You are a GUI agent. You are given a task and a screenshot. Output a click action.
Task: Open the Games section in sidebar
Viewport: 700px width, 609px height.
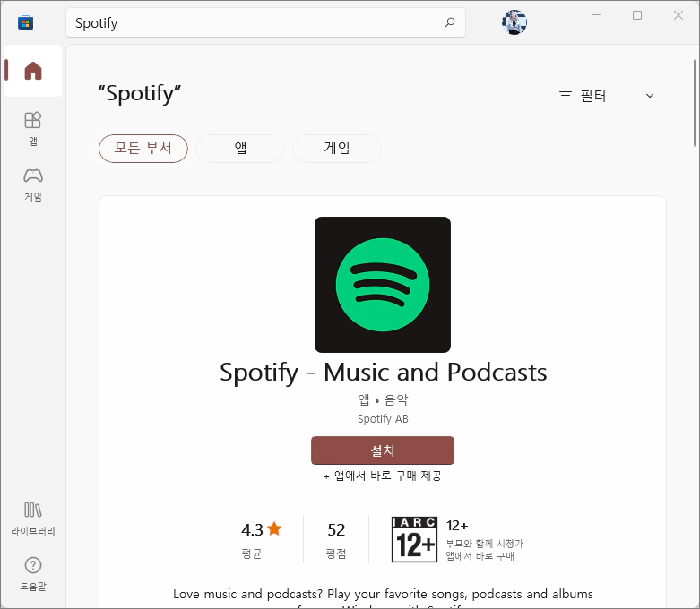tap(33, 184)
